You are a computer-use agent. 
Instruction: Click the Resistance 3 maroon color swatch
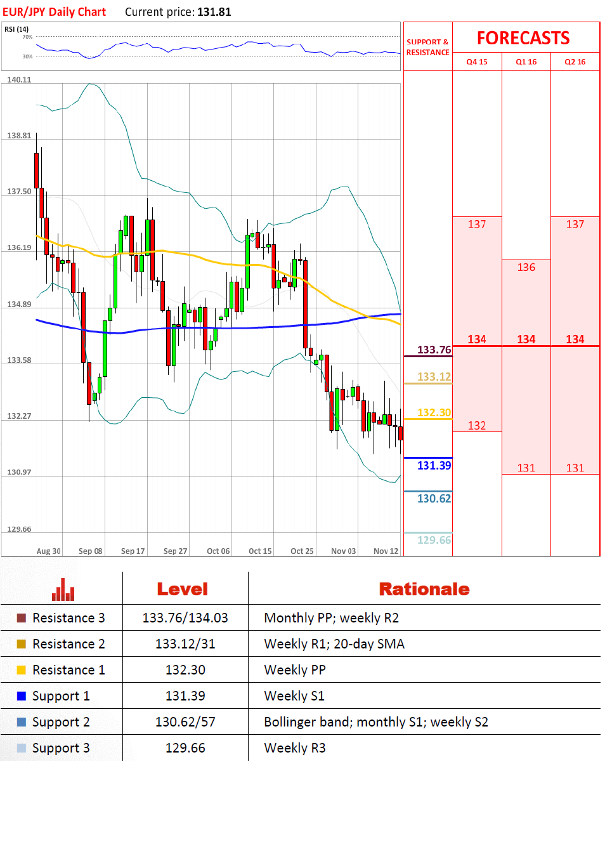[21, 618]
